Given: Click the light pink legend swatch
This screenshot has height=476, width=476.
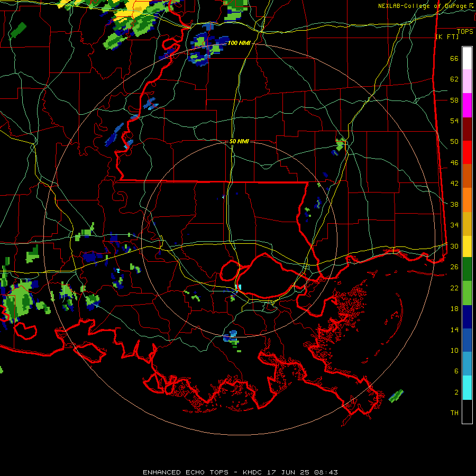Looking at the screenshot, I should (467, 81).
